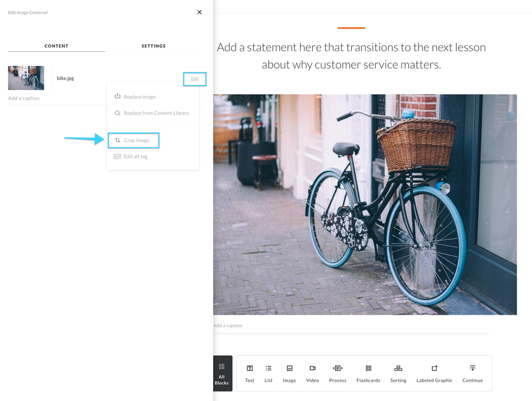Choose the Video block icon
The image size is (532, 401).
pyautogui.click(x=312, y=373)
